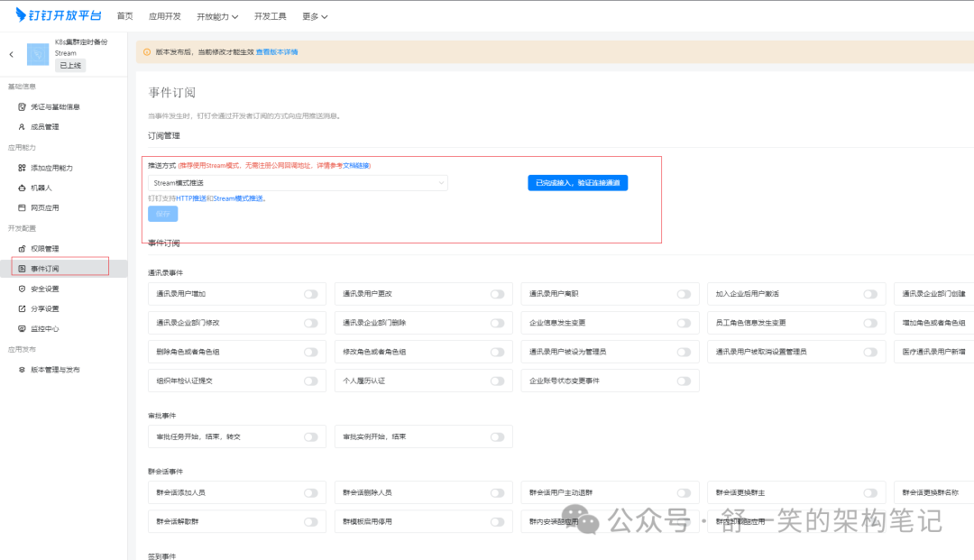The height and width of the screenshot is (560, 974).
Task: Enable the 群会话删除人员 switch
Action: point(497,493)
